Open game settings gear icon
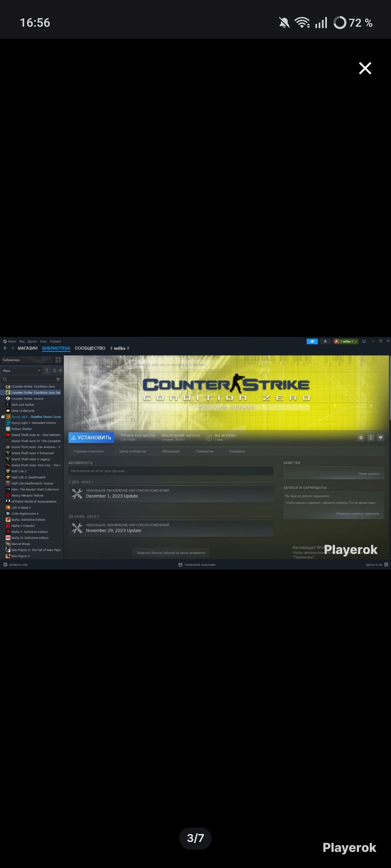 pos(361,438)
